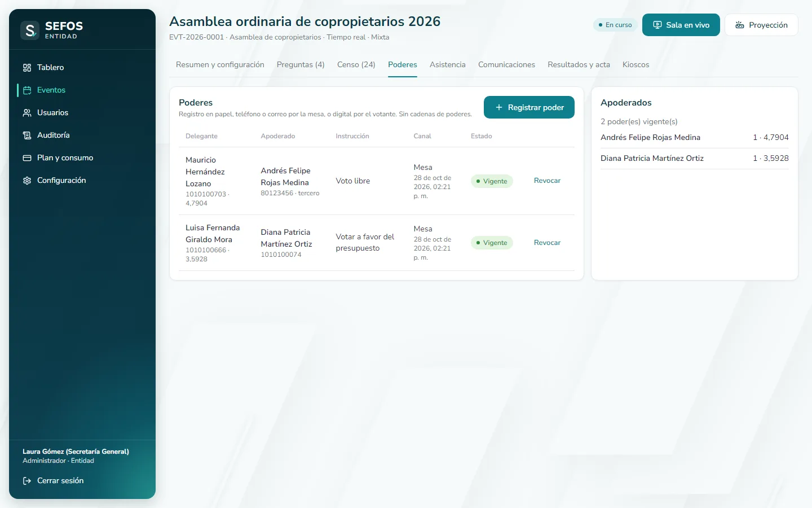
Task: Open the Resultados y acta tab
Action: coord(579,65)
